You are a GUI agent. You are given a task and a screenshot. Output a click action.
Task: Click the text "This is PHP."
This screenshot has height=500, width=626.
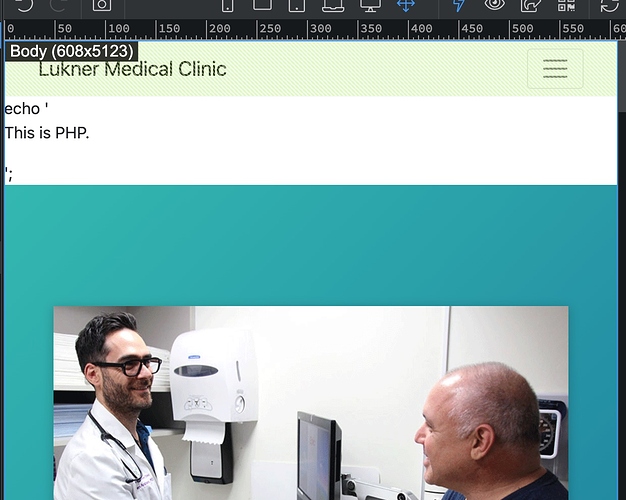[47, 133]
